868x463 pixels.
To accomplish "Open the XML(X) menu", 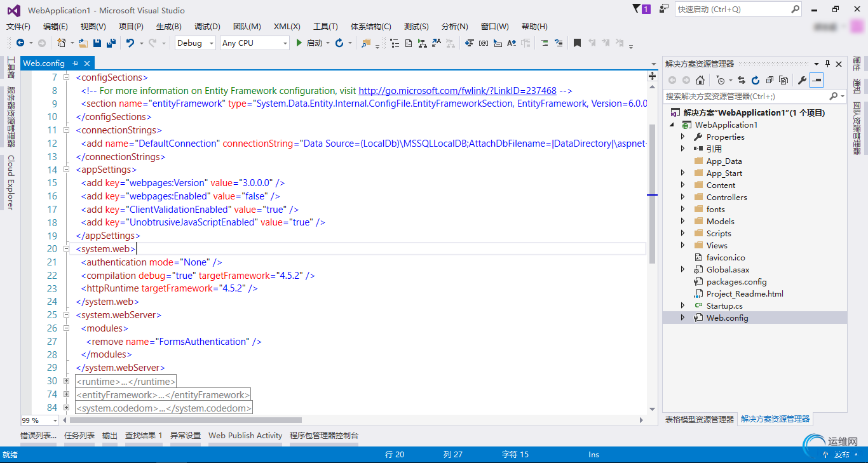I will tap(287, 27).
